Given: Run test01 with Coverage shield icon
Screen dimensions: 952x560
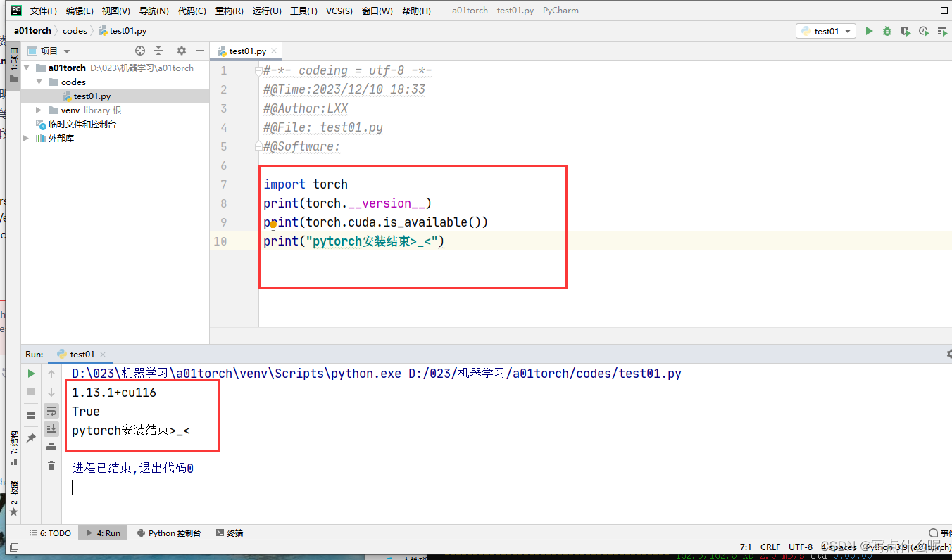Looking at the screenshot, I should [x=906, y=31].
